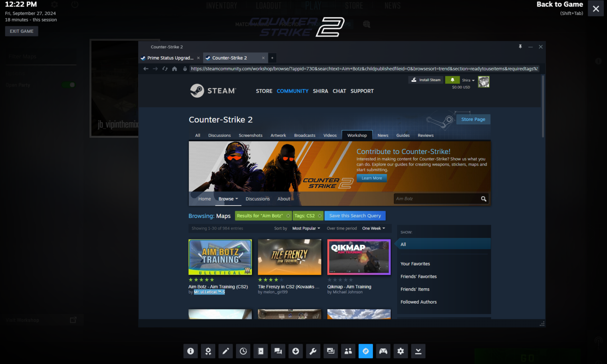Open the Most Popular sort dropdown
Image resolution: width=607 pixels, height=364 pixels.
(306, 228)
